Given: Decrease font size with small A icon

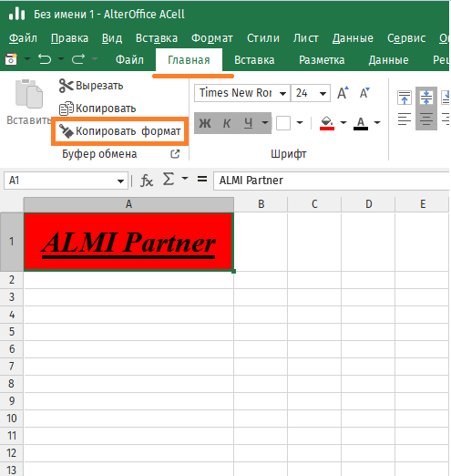Looking at the screenshot, I should click(364, 93).
